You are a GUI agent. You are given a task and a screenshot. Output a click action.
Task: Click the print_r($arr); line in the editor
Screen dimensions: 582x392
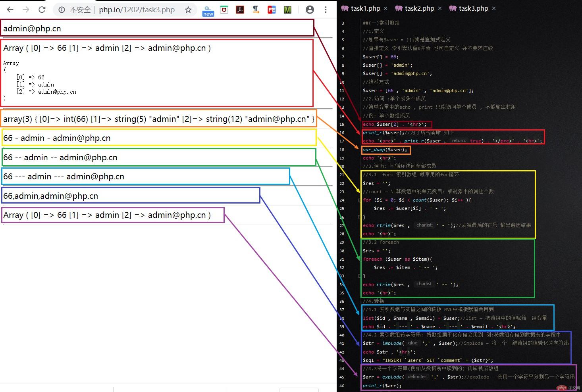click(x=382, y=386)
